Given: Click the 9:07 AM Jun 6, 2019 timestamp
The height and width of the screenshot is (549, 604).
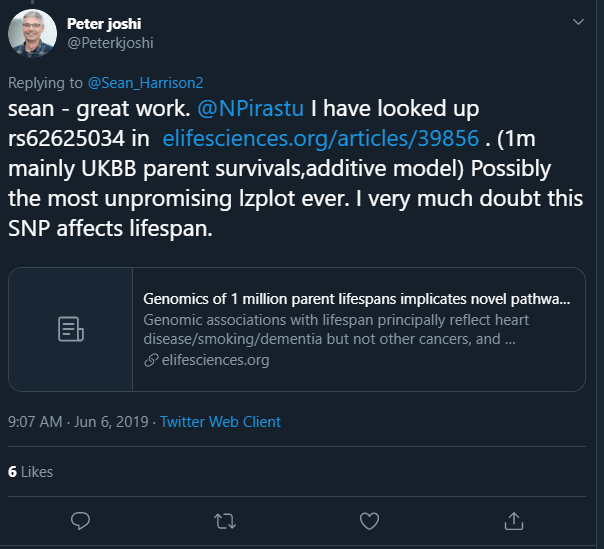Looking at the screenshot, I should pos(79,422).
